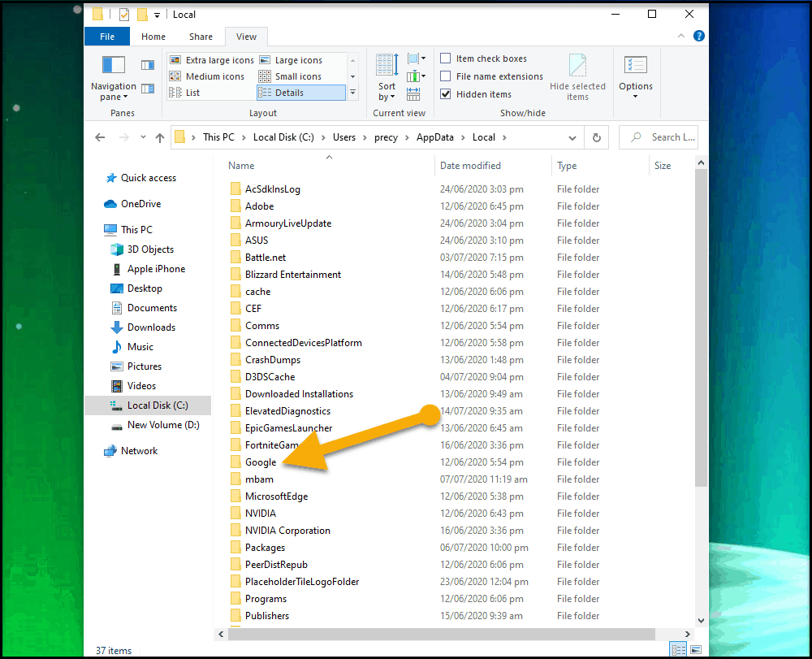Expand the layout gallery more arrow
The width and height of the screenshot is (812, 659).
(352, 93)
